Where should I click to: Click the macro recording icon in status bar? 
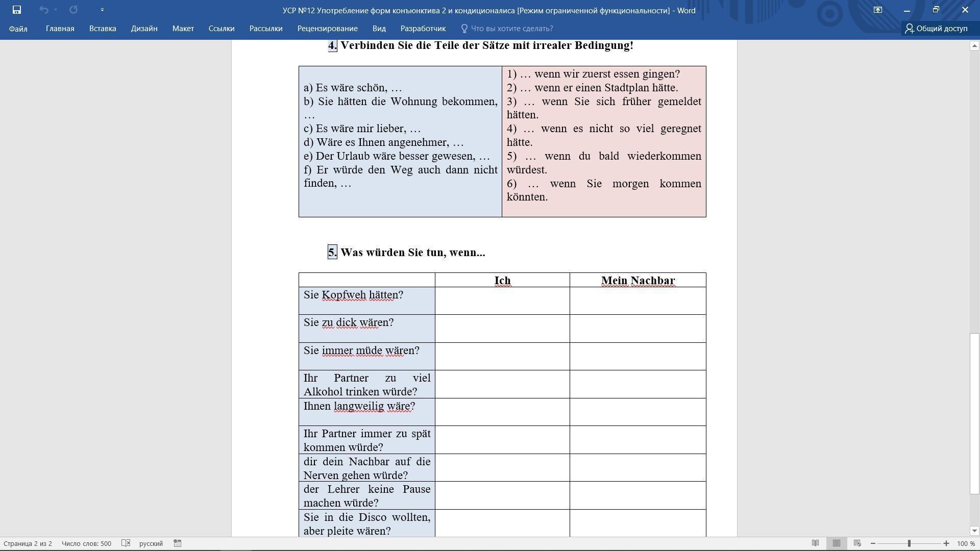(x=178, y=543)
